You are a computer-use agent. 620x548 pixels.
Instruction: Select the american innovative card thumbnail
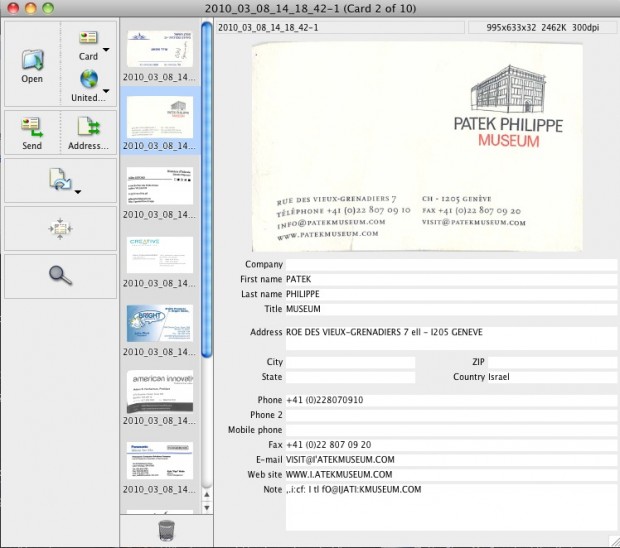[160, 392]
